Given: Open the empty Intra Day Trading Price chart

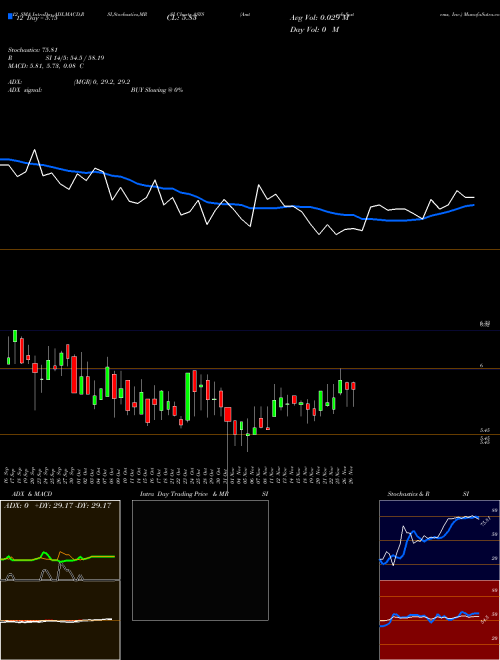Looking at the screenshot, I should [x=200, y=560].
